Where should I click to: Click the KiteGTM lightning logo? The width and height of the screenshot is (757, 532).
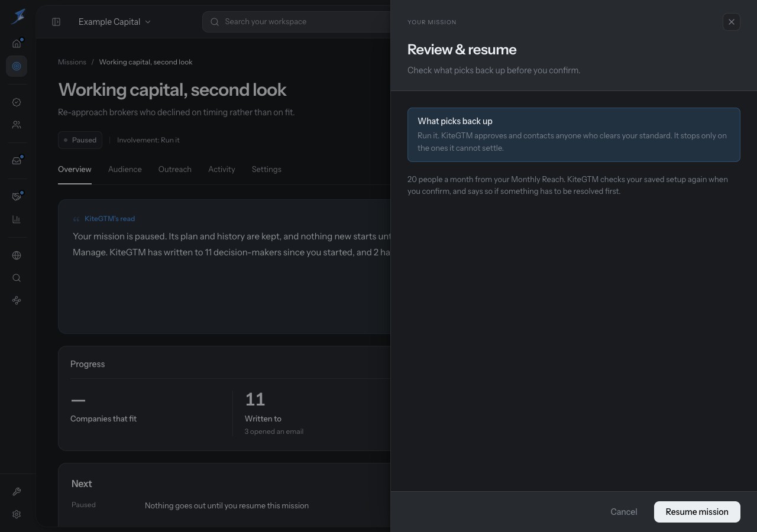[18, 17]
